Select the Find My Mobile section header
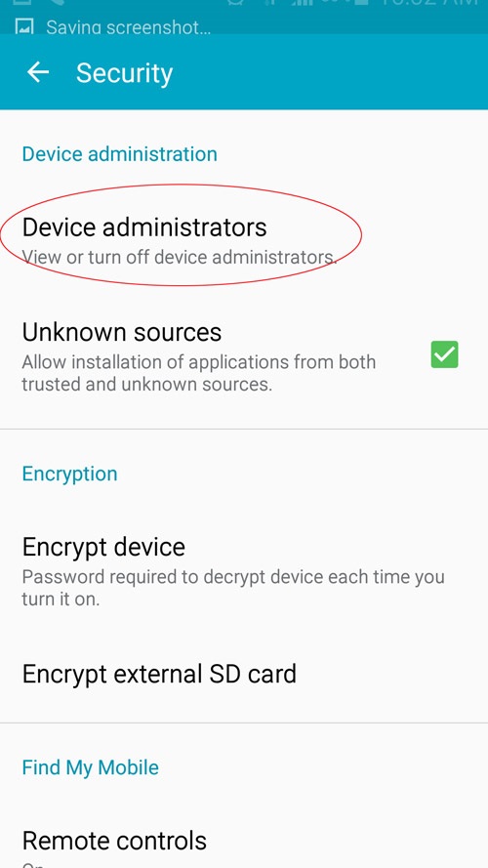Image resolution: width=488 pixels, height=868 pixels. (90, 767)
